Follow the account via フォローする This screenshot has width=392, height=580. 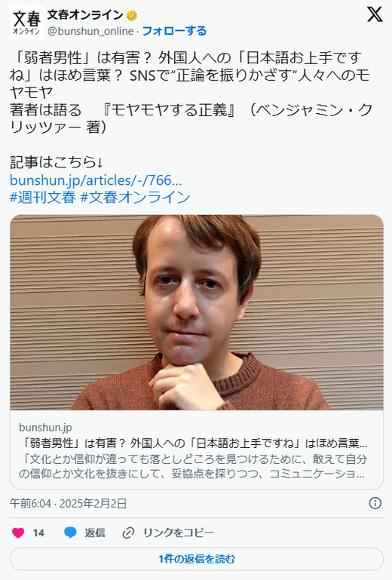[174, 31]
